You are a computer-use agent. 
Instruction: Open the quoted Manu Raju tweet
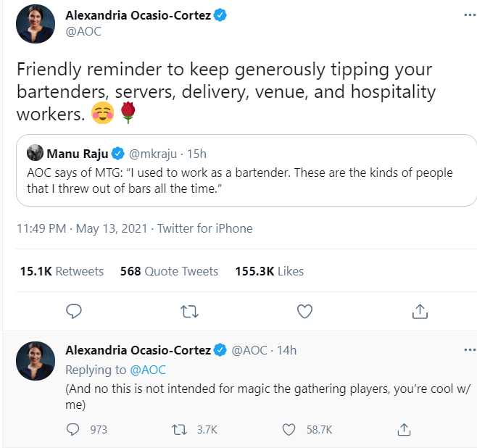pos(246,180)
